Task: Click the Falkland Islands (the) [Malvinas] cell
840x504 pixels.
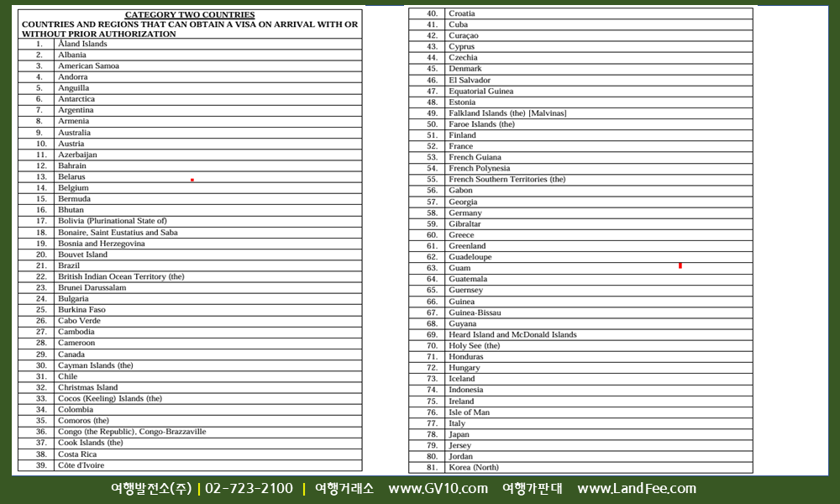Action: click(507, 113)
